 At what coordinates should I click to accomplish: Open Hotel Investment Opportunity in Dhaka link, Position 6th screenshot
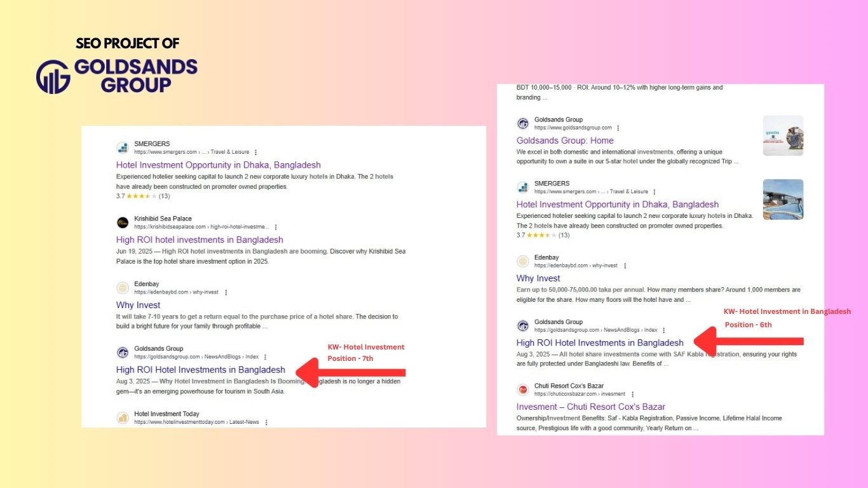point(618,205)
